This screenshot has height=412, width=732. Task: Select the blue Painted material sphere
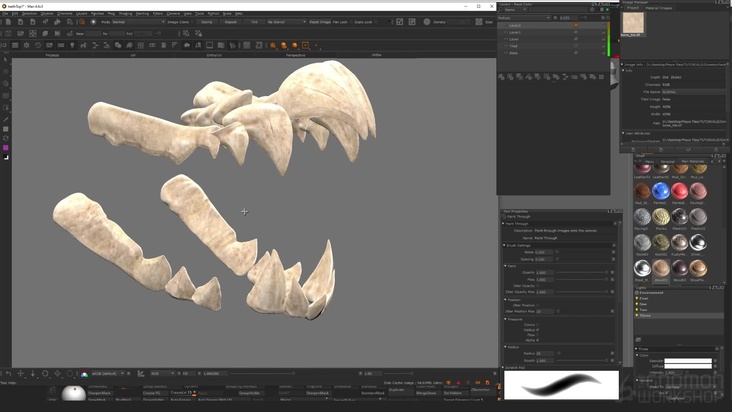661,191
